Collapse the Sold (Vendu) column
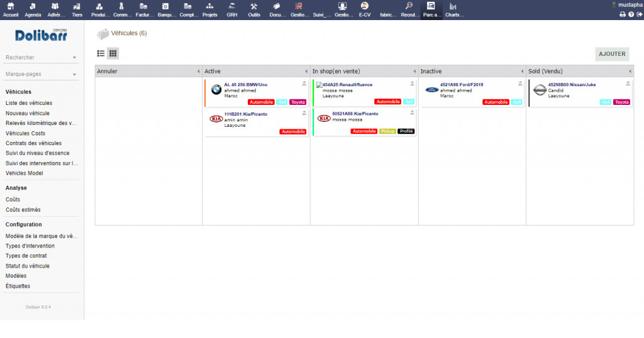The height and width of the screenshot is (338, 644). pos(630,72)
